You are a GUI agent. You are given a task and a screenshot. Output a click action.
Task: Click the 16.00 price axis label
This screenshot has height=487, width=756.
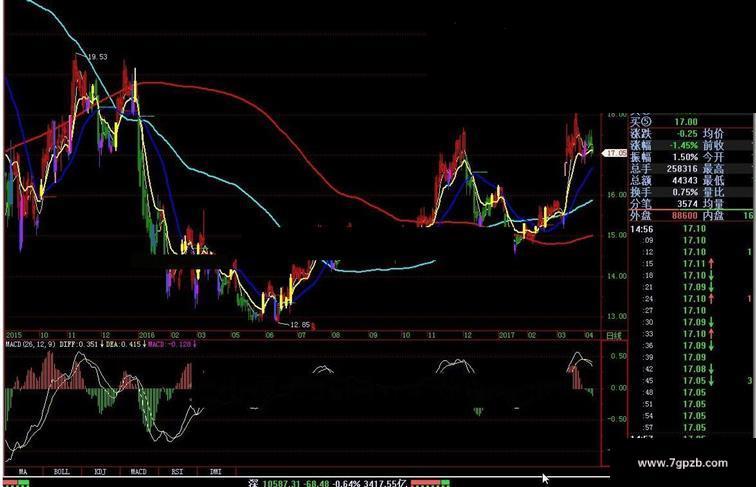pyautogui.click(x=616, y=195)
